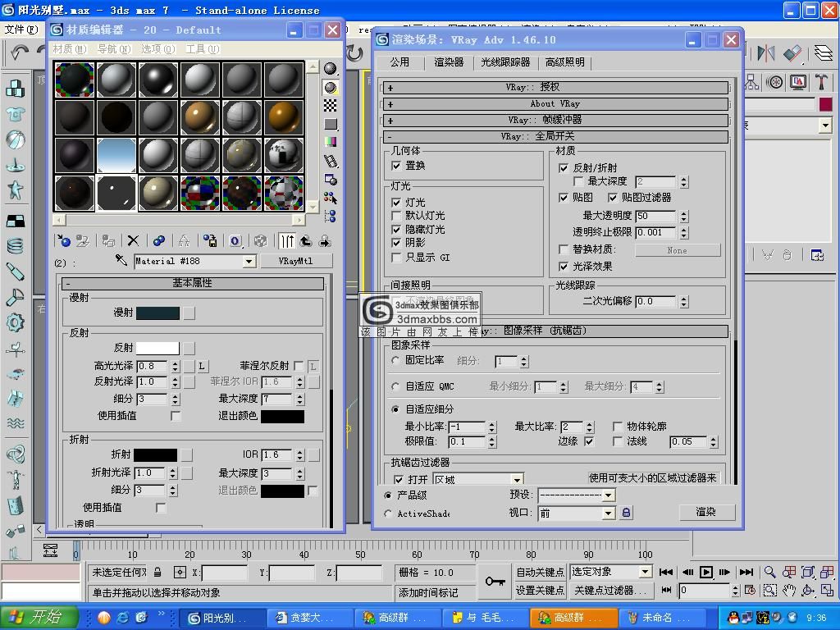This screenshot has height=630, width=840.
Task: Click the VRayMtl material type button
Action: (294, 261)
